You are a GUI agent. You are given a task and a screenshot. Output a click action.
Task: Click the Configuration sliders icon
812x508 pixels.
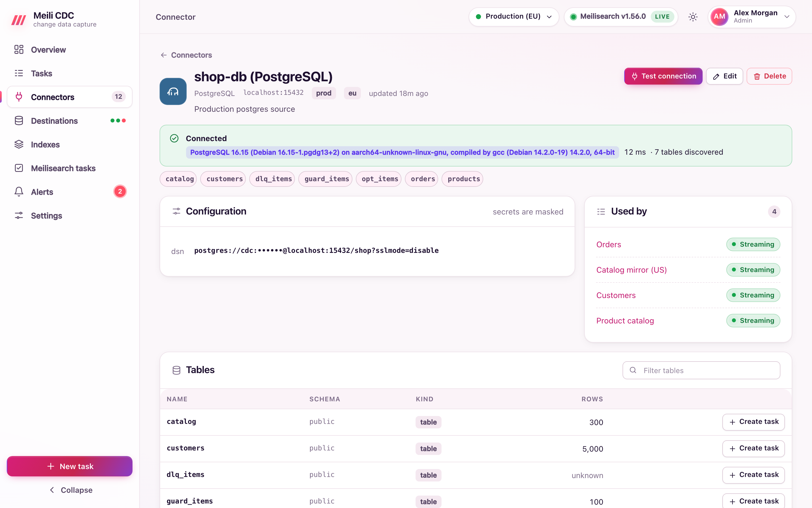(x=176, y=211)
